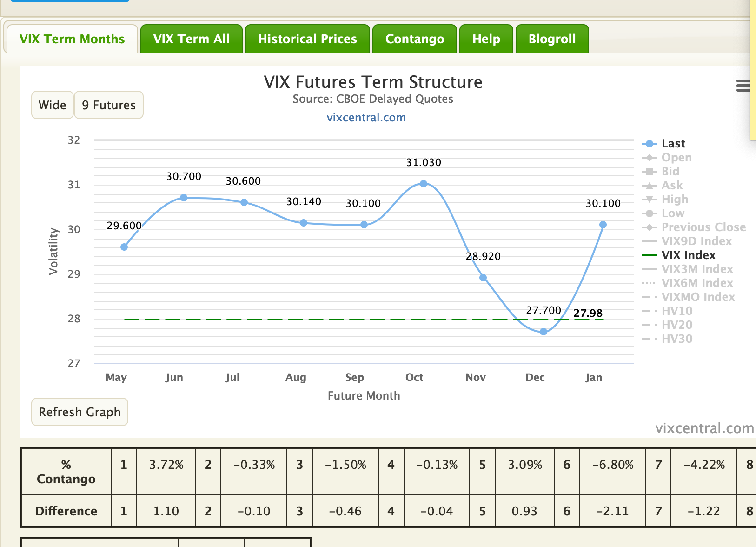Open the Contango tab
The height and width of the screenshot is (547, 756).
(415, 39)
